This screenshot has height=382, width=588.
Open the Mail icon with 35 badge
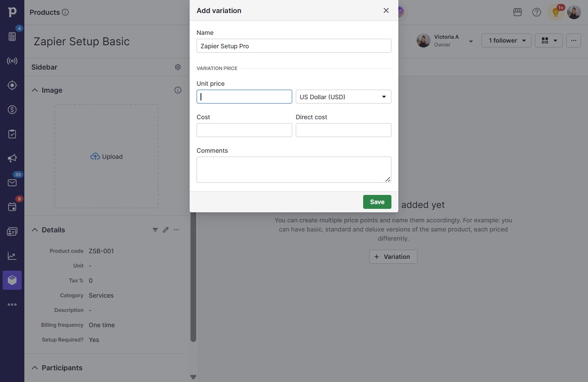tap(12, 183)
